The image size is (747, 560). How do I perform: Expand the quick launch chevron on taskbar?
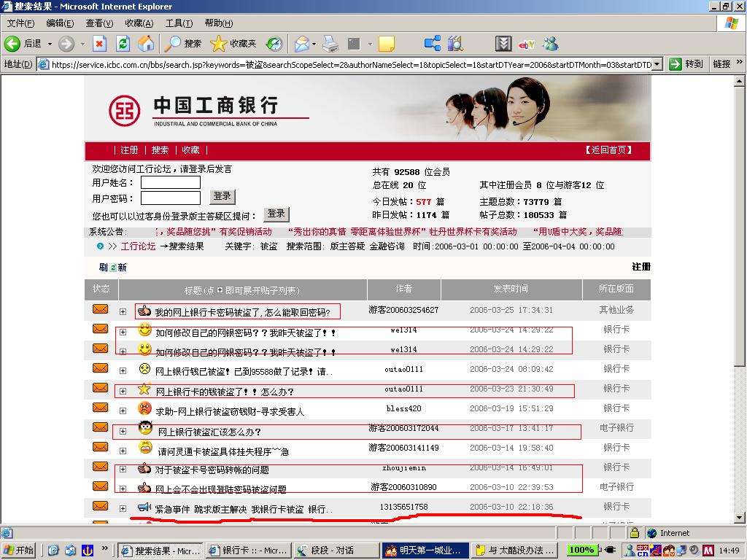coord(105,548)
